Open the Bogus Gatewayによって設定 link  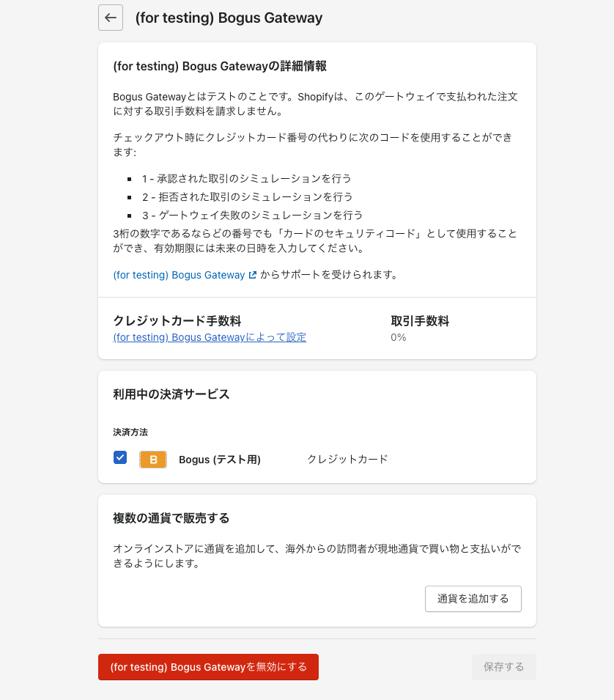tap(210, 337)
